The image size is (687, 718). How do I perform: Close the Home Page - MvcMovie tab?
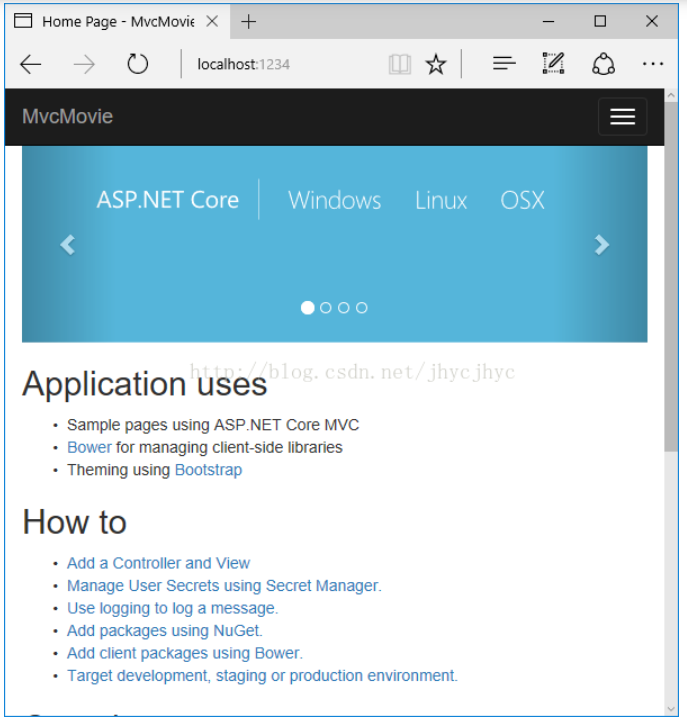[x=212, y=21]
